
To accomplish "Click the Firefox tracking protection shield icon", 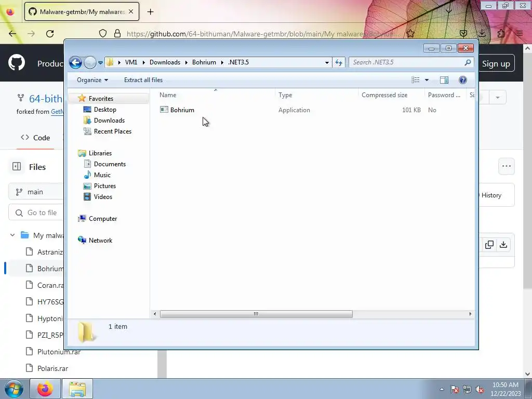I will click(103, 33).
